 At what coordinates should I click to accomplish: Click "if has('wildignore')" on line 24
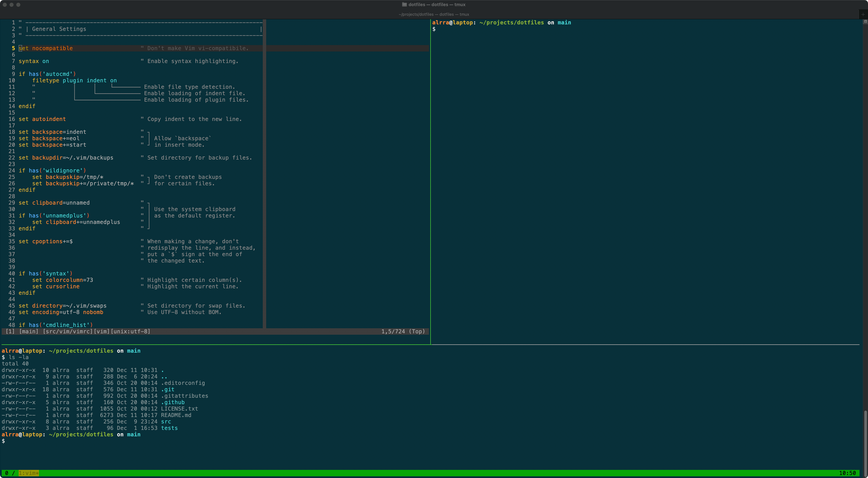52,171
